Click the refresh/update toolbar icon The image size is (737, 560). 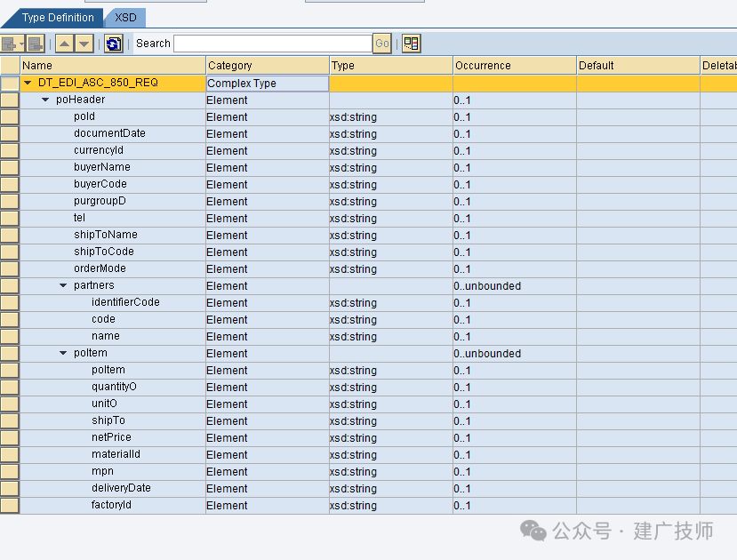(113, 44)
